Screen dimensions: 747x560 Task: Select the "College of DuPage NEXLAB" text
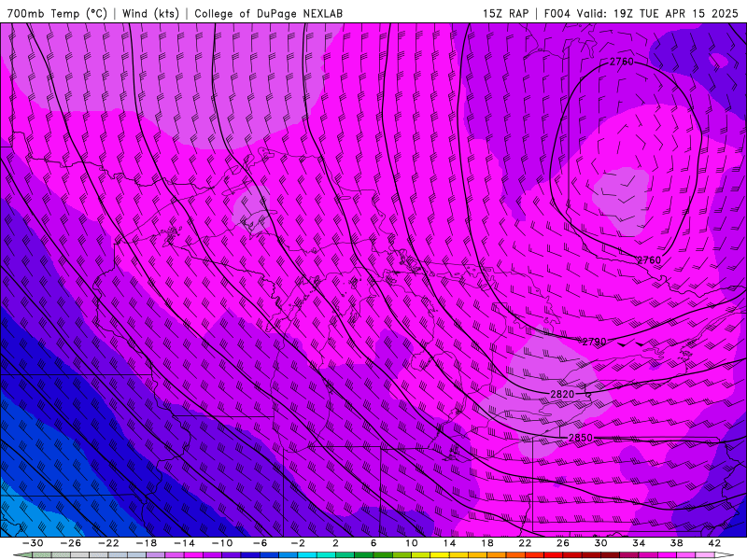click(268, 13)
